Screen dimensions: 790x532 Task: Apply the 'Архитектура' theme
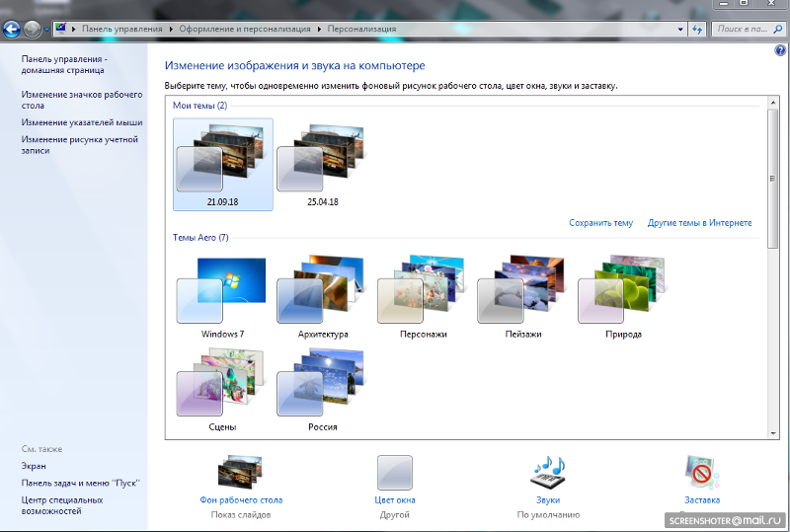[x=323, y=297]
